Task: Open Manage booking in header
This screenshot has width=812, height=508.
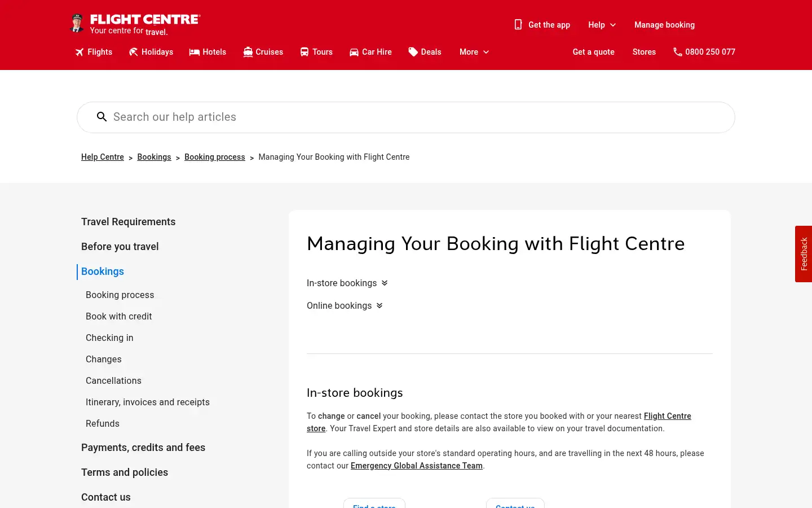Action: [664, 25]
